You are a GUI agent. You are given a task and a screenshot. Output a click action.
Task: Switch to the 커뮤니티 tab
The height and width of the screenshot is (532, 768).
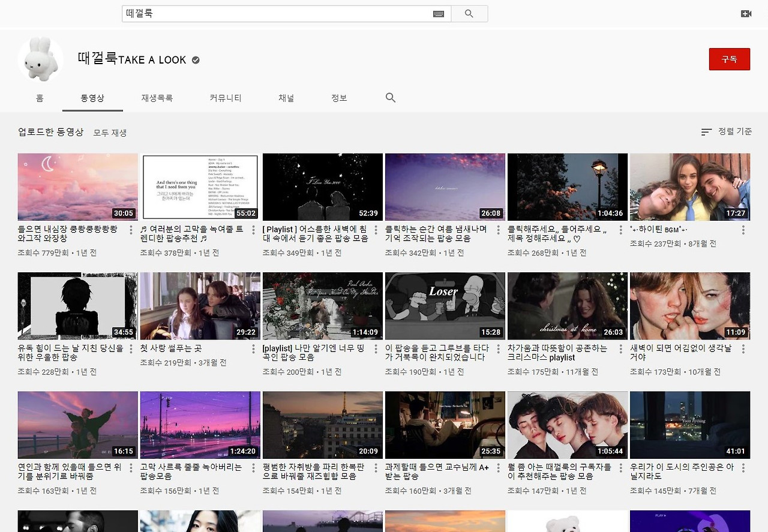pyautogui.click(x=225, y=97)
